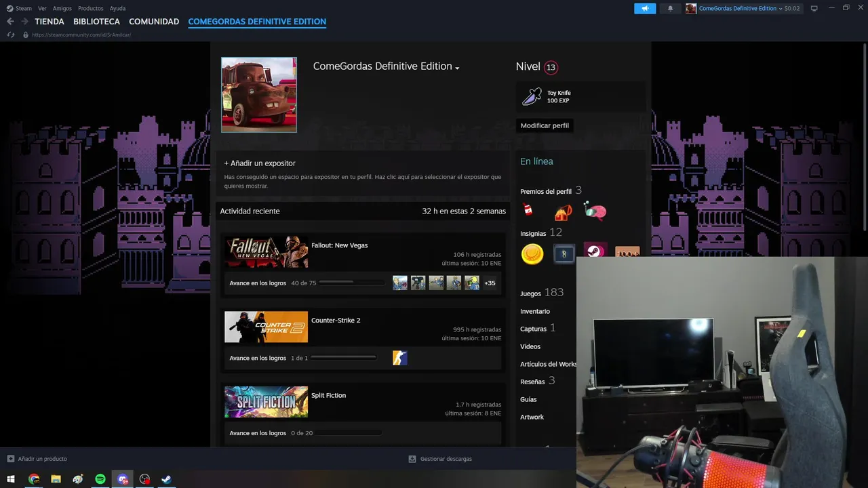
Task: Open the Insignias 12 link
Action: coord(541,232)
